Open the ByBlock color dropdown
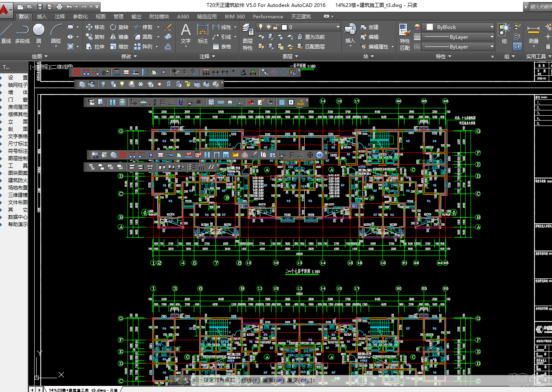The height and width of the screenshot is (392, 552). (x=458, y=27)
